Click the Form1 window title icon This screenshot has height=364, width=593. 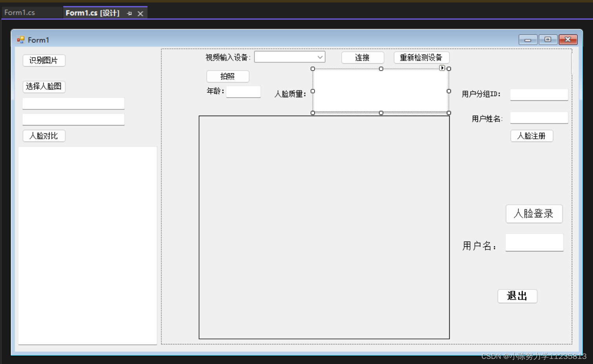click(20, 40)
